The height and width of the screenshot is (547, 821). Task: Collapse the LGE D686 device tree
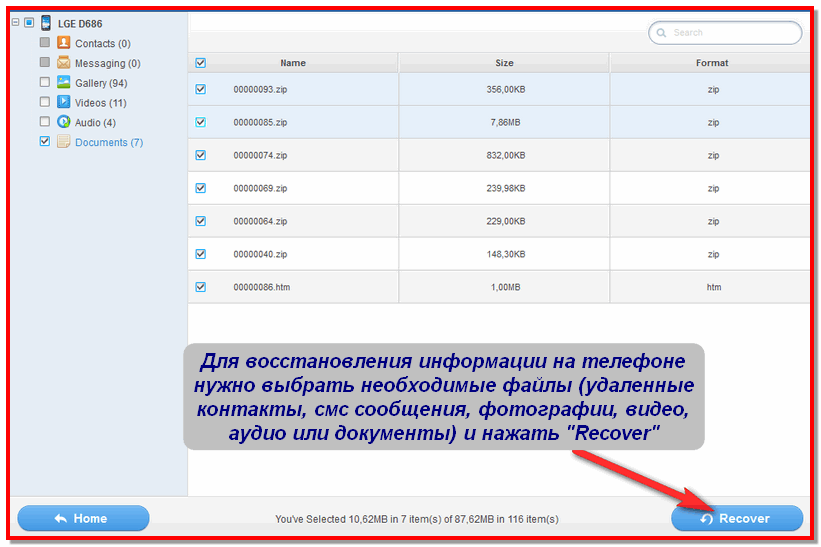point(14,23)
